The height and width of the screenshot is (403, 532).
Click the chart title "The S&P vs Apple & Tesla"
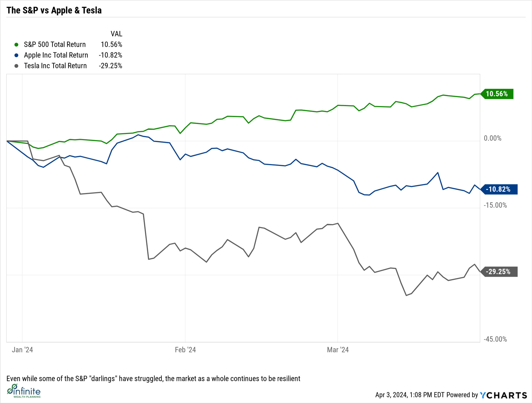click(54, 10)
